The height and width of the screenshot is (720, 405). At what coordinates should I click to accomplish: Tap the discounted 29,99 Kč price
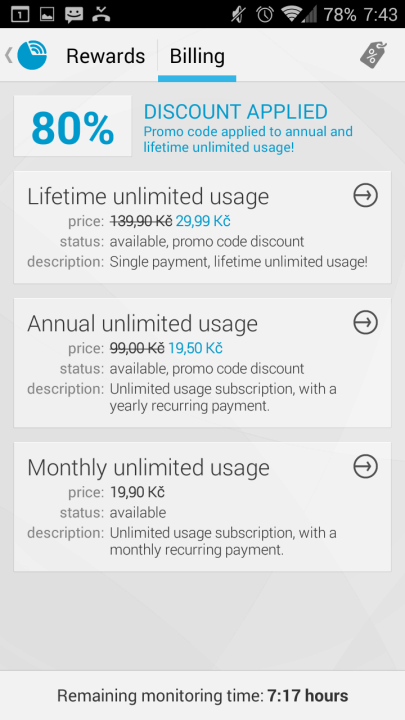point(202,221)
